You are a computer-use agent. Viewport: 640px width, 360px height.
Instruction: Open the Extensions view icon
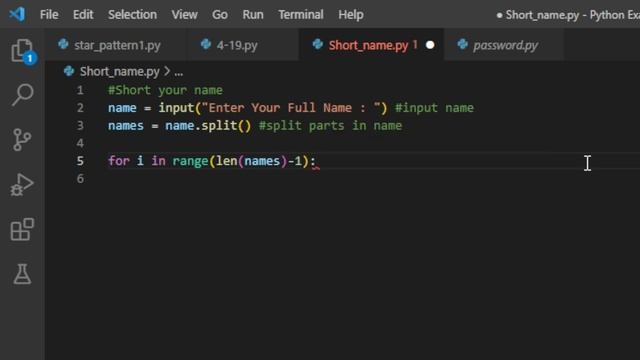pos(22,229)
